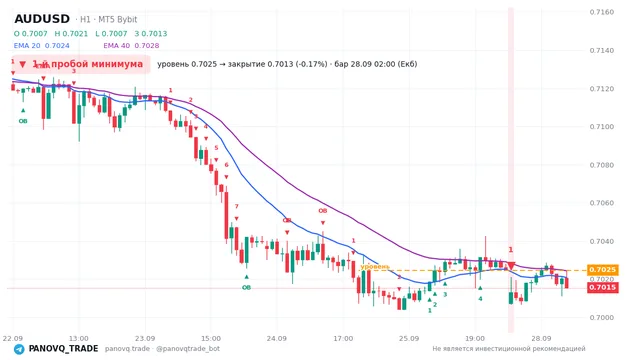Click the 0.7160 price axis label

point(602,12)
